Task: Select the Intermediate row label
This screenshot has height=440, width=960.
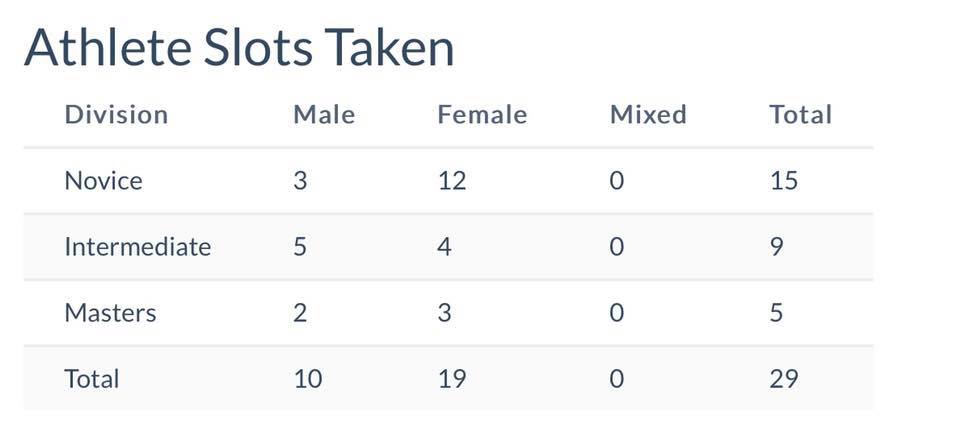Action: 137,247
